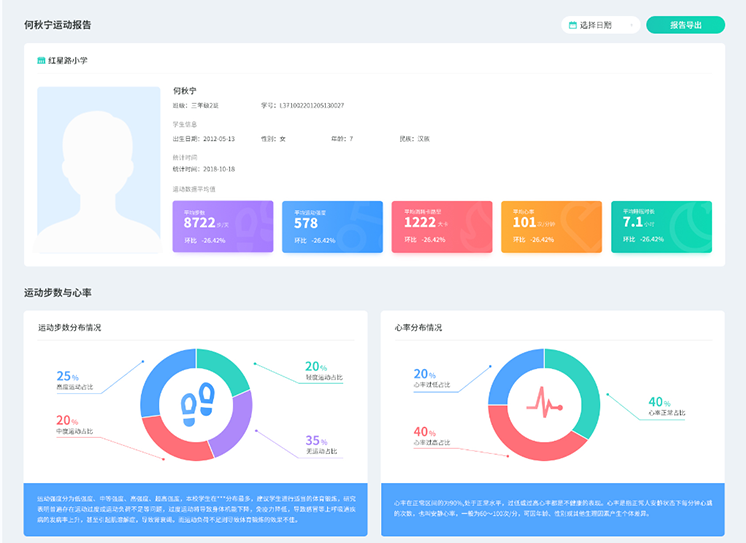Click the footprints icon in steps donut
The width and height of the screenshot is (746, 543).
click(x=196, y=405)
